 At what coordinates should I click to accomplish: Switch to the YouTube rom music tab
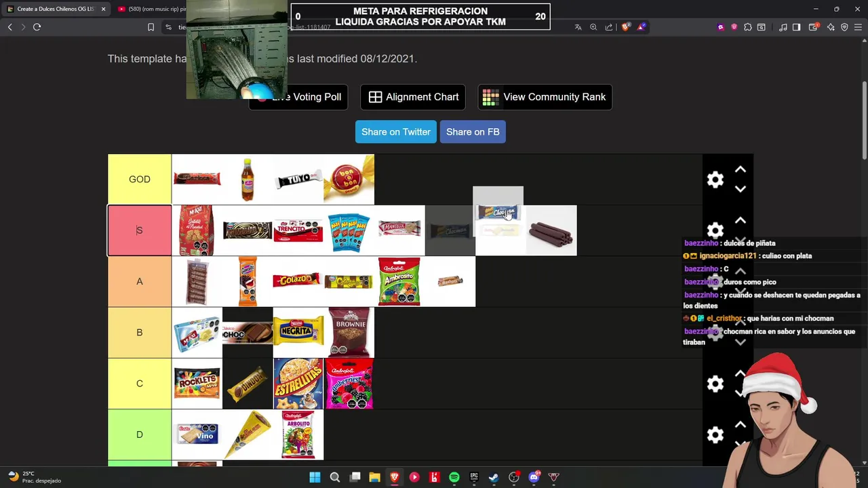[152, 9]
